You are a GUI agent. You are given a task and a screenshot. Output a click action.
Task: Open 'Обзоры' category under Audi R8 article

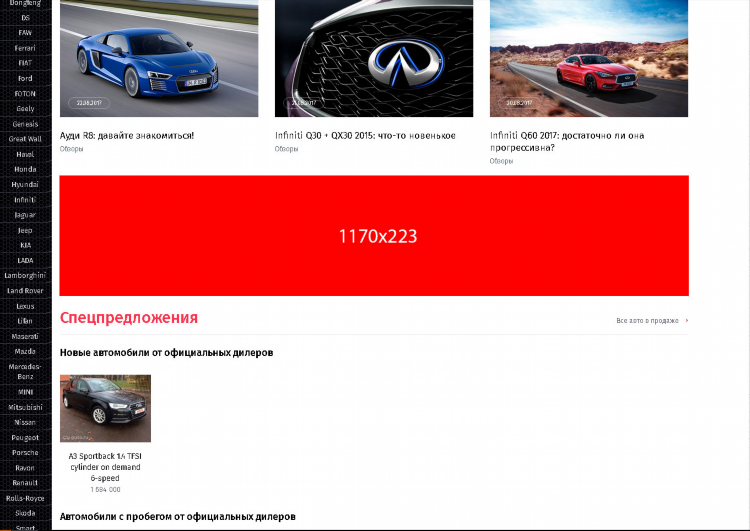pos(72,149)
